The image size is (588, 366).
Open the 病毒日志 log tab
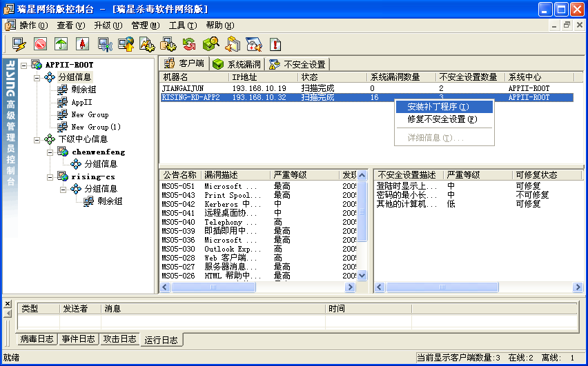click(x=37, y=339)
